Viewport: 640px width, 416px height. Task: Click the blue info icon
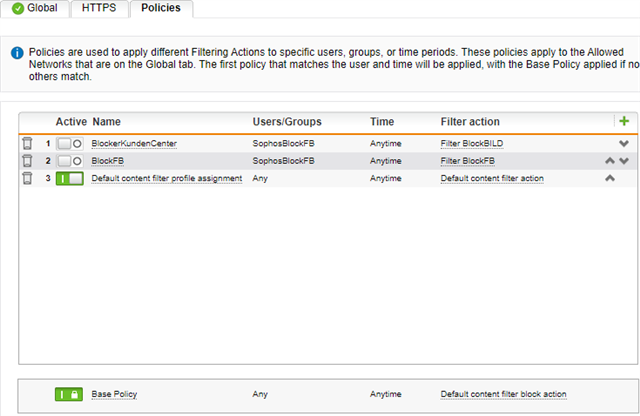pos(18,49)
